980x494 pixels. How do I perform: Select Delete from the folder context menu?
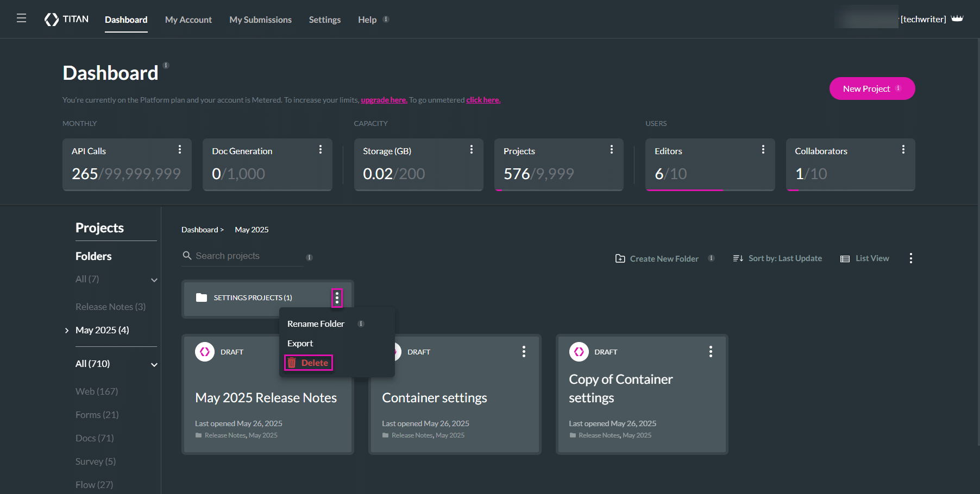click(309, 363)
